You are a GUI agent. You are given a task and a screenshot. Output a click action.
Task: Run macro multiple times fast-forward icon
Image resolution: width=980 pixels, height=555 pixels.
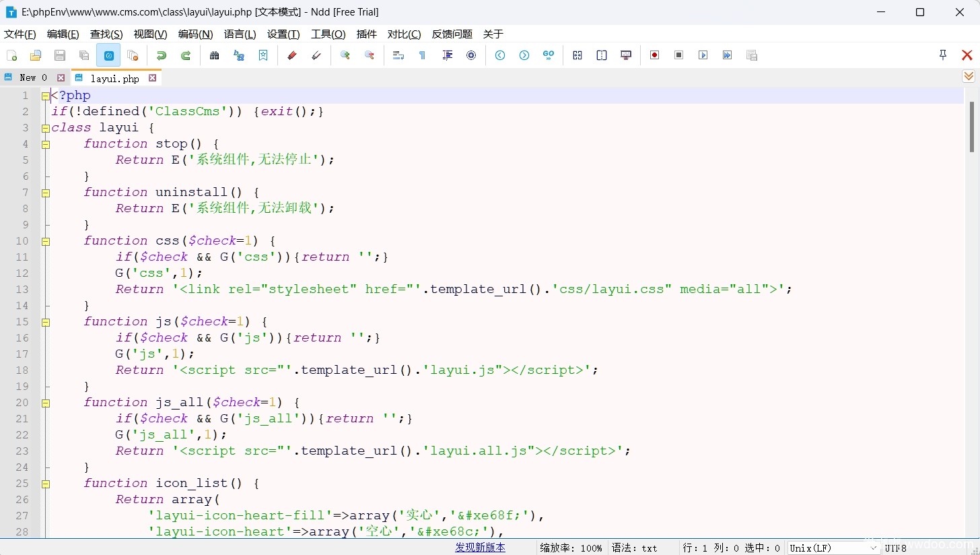728,55
